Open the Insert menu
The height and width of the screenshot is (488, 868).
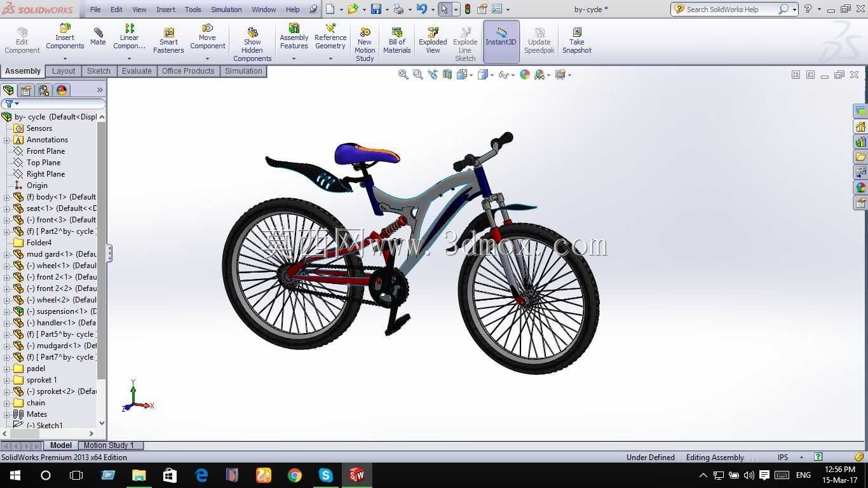pos(166,10)
